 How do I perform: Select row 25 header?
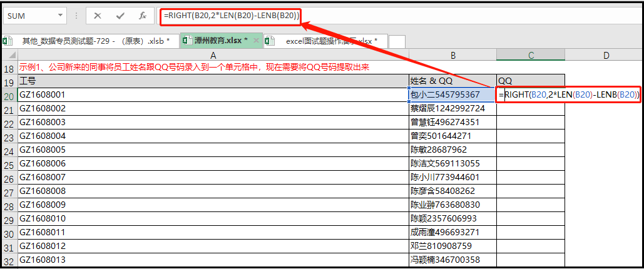tap(9, 164)
